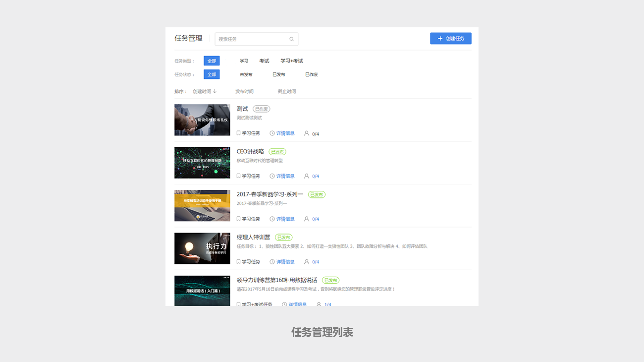Viewport: 644px width, 362px height.
Task: Filter task type by 考试
Action: point(265,61)
